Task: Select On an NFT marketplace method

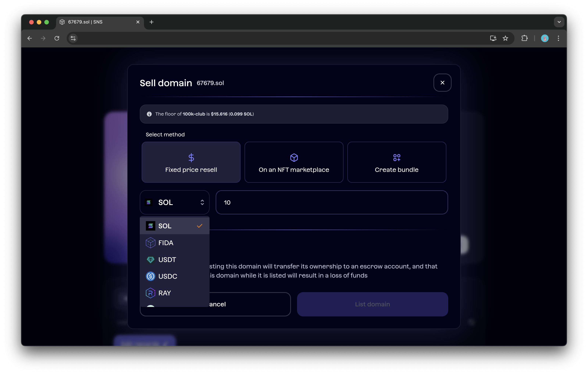Action: click(294, 162)
